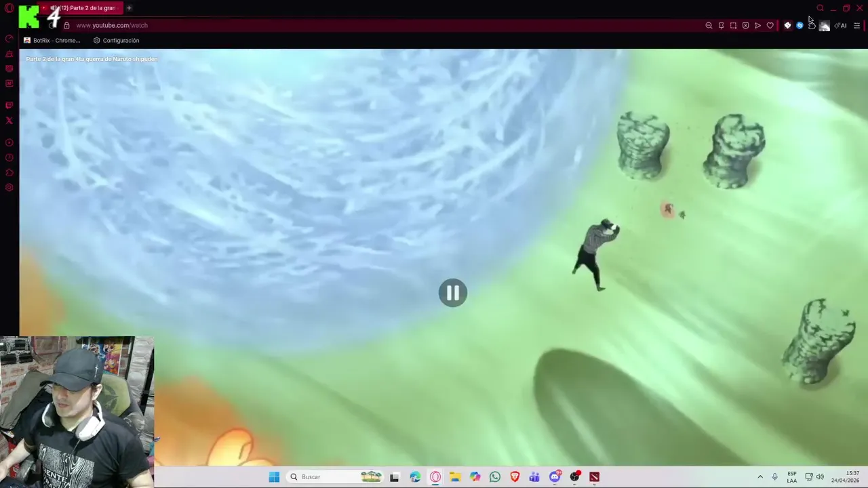The image size is (868, 488).
Task: Click the send/flow arrow icon
Action: [757, 26]
